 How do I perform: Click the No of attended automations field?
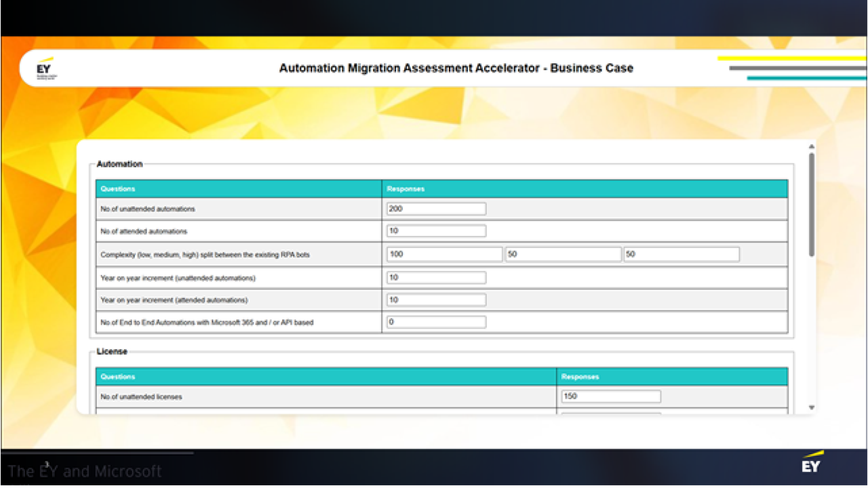click(436, 231)
